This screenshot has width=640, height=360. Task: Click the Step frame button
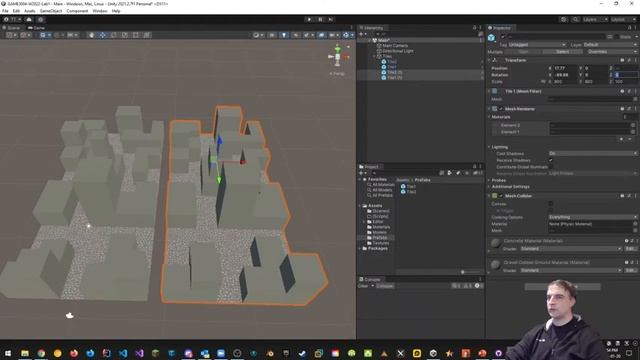[x=331, y=19]
